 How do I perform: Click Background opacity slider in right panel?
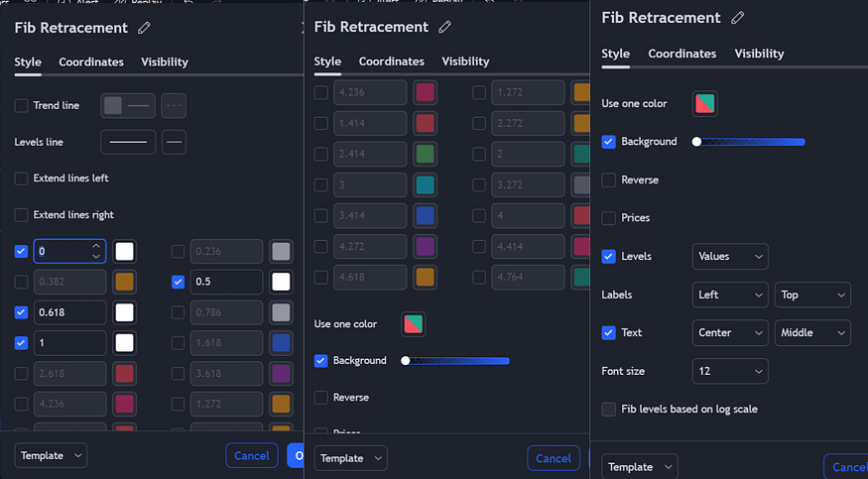coord(750,142)
